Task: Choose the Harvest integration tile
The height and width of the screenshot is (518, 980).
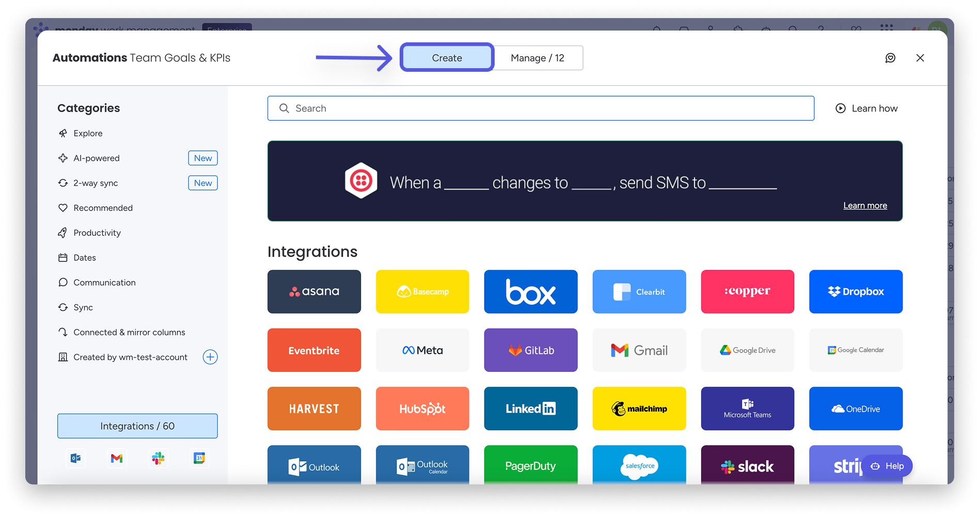Action: coord(314,409)
